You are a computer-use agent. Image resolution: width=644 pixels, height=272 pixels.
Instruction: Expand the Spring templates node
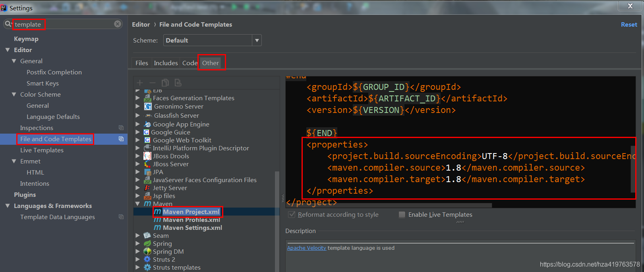(138, 244)
